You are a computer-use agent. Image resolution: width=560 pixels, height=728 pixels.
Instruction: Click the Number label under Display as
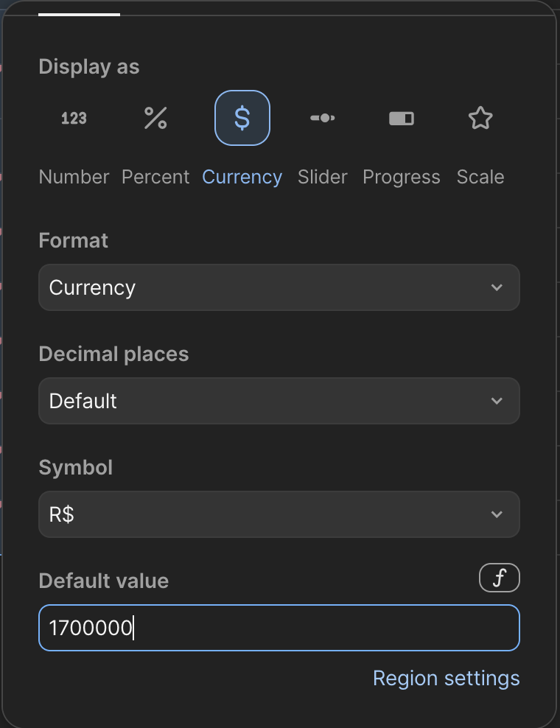click(x=74, y=177)
